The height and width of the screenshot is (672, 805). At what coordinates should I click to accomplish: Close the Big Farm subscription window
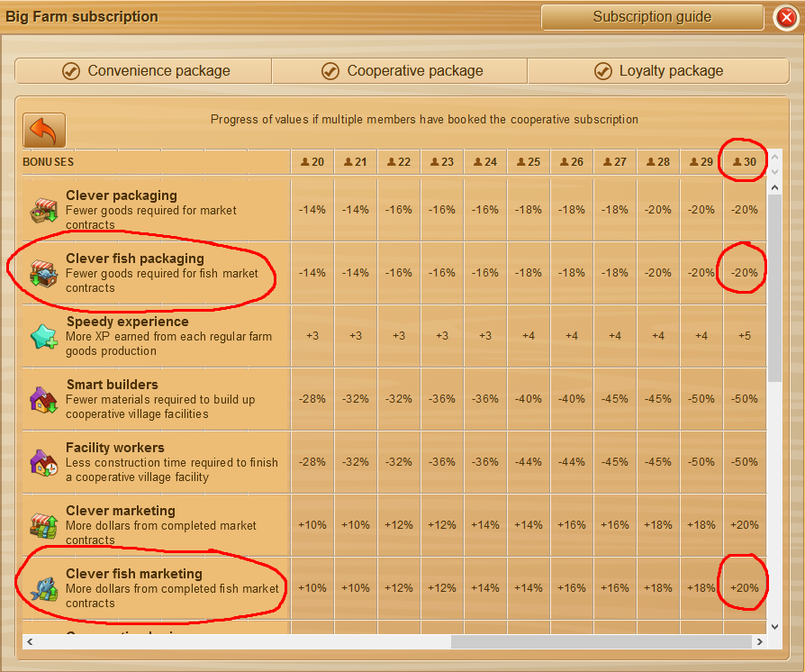[786, 17]
